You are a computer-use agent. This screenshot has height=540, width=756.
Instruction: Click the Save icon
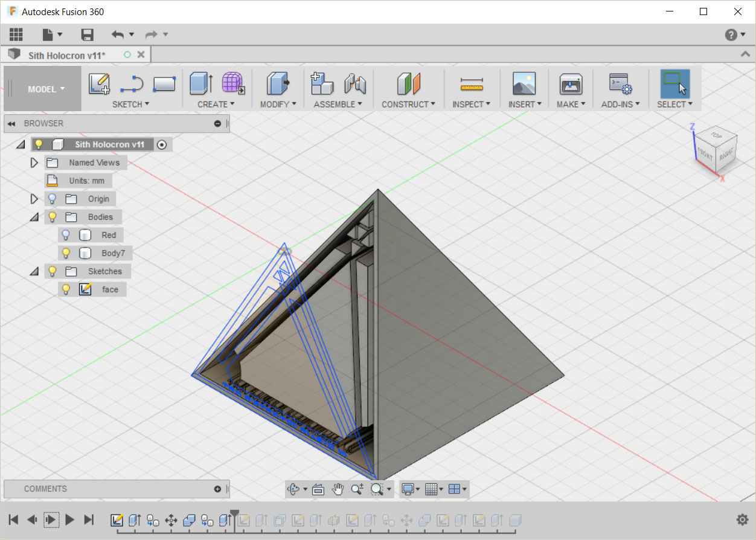pos(88,34)
